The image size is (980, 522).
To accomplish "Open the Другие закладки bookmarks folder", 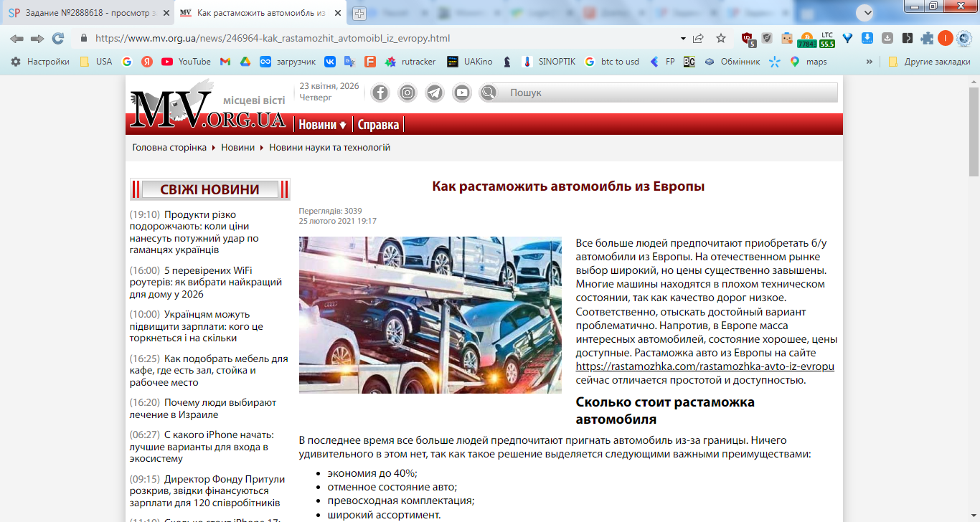I will [929, 62].
